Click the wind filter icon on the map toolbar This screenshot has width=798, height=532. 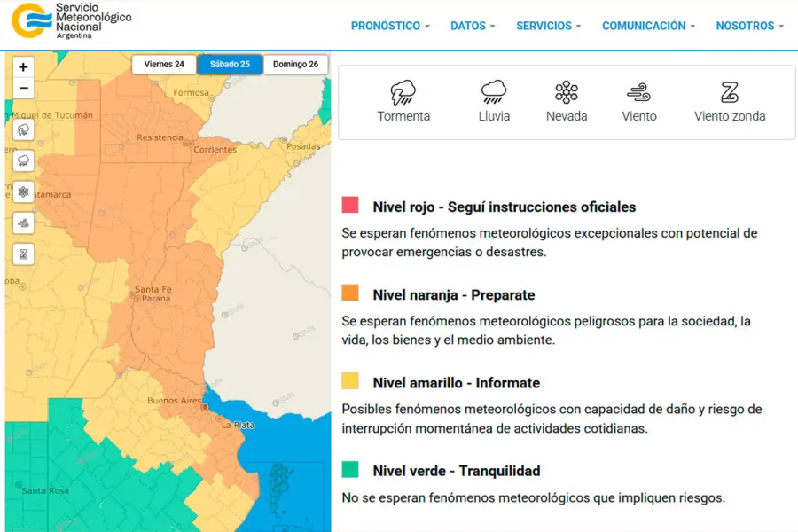23,223
